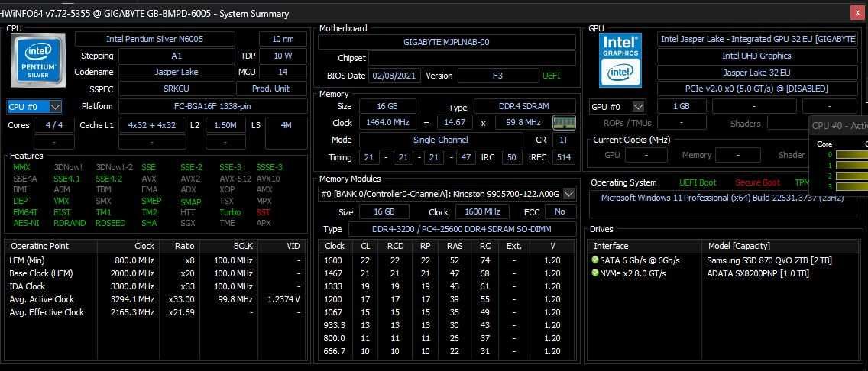
Task: Click the Turbo feature flag
Action: coord(230,212)
